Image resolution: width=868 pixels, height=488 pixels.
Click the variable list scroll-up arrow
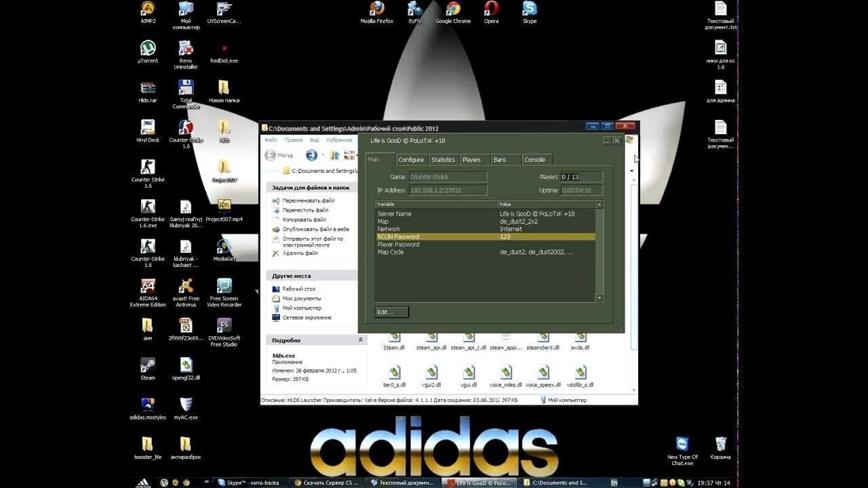pos(599,204)
